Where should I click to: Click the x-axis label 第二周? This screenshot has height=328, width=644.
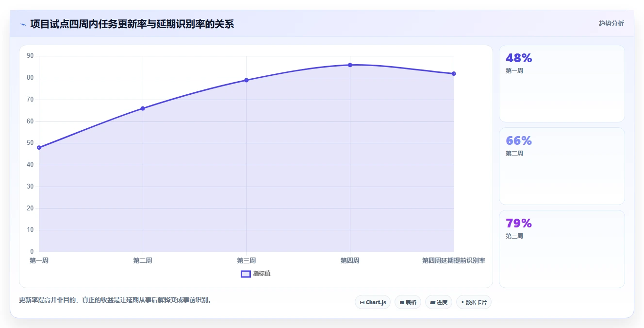click(x=143, y=260)
